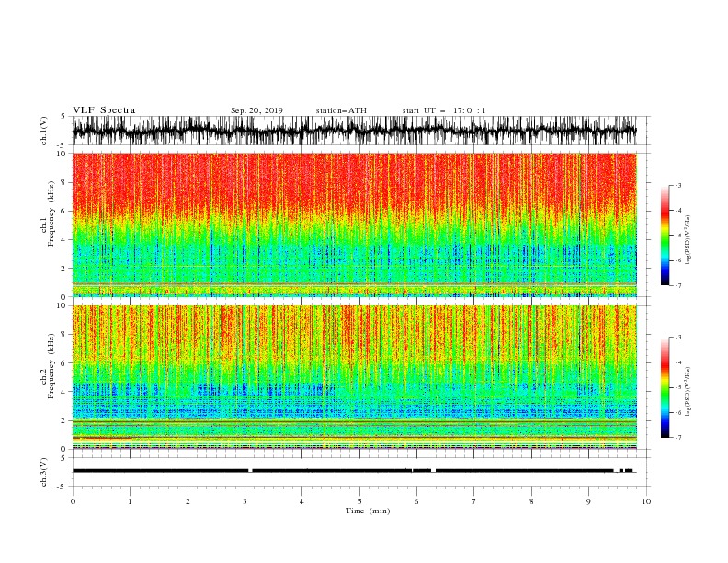Screen dimensions: 728x563
Task: Click the "4" kHz tick on ch.2 axis
Action: pyautogui.click(x=64, y=392)
